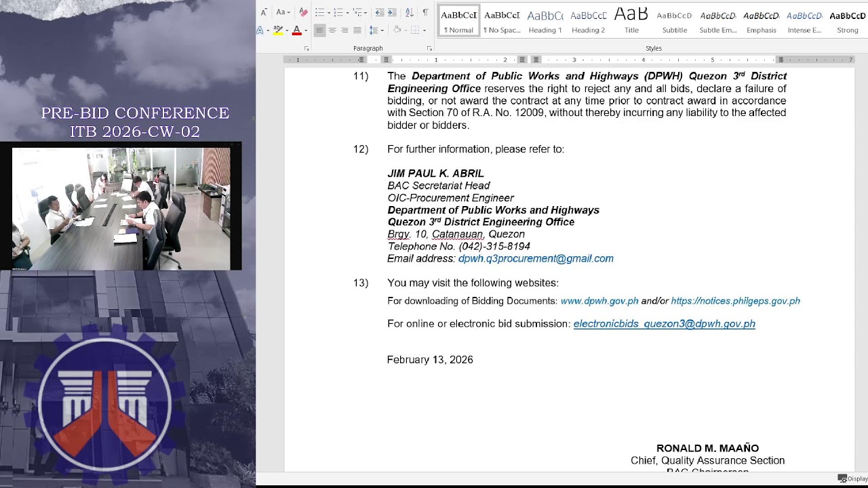
Task: Click the left indent marker on ruler
Action: tap(387, 60)
